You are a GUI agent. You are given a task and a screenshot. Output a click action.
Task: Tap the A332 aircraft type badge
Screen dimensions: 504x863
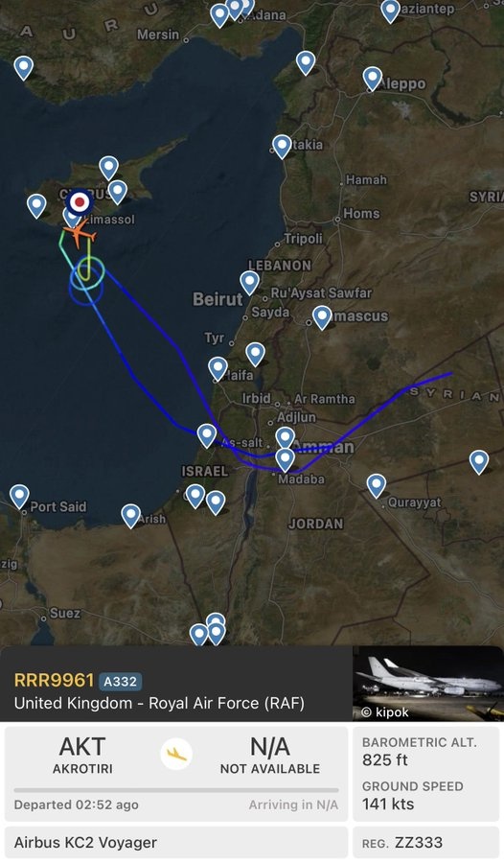(x=120, y=682)
